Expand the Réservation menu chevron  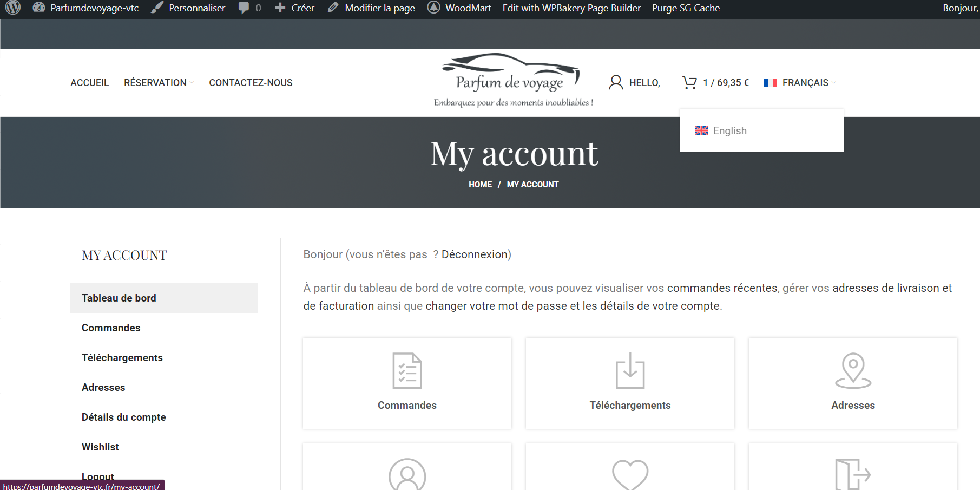(192, 83)
